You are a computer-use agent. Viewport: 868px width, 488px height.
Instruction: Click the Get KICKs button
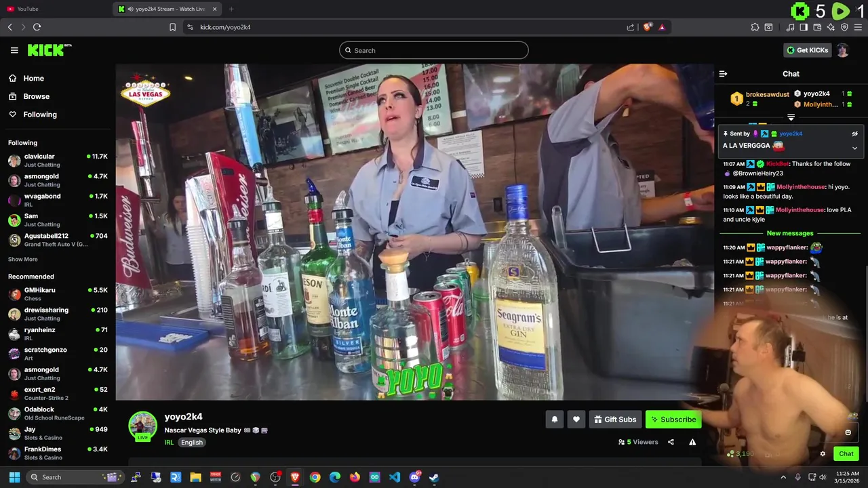tap(807, 50)
